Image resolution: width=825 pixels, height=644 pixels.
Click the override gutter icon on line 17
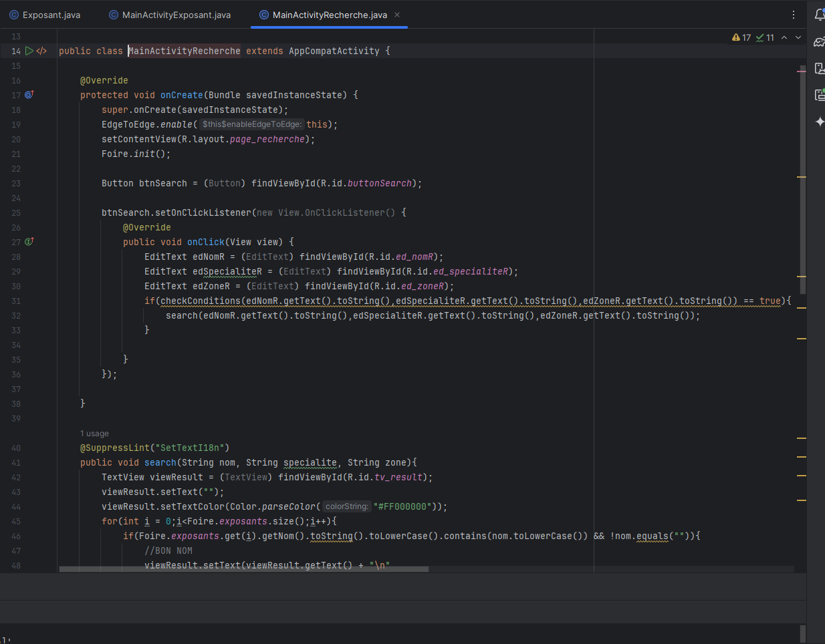coord(29,95)
